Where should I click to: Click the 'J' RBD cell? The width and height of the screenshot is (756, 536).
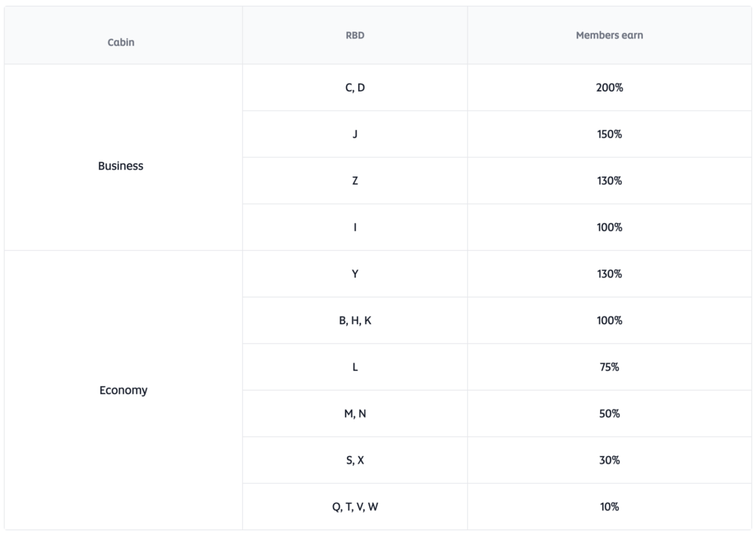coord(355,134)
